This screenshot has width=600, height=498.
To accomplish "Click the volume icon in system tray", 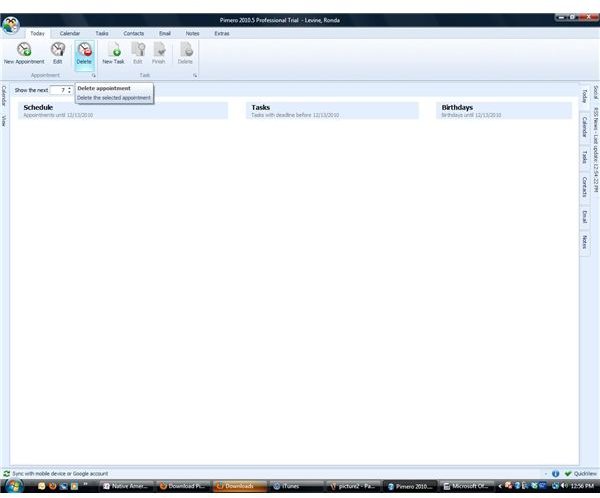I will coord(564,486).
